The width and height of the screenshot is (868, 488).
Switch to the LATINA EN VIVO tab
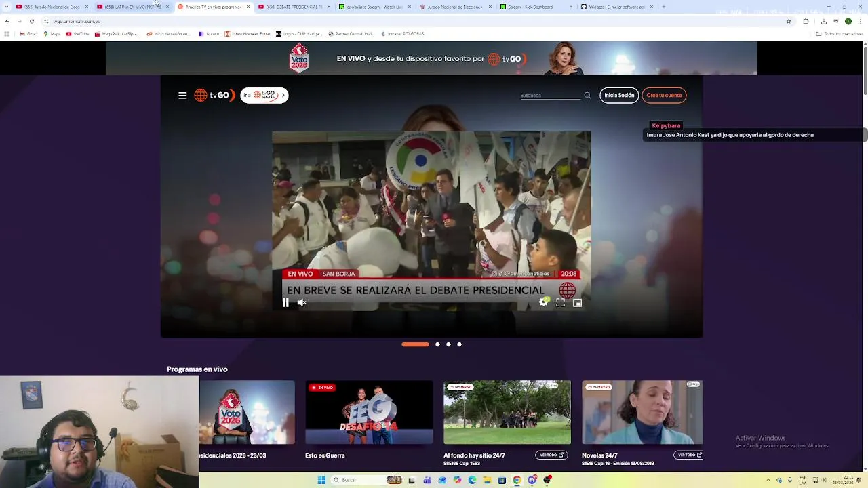pos(132,7)
